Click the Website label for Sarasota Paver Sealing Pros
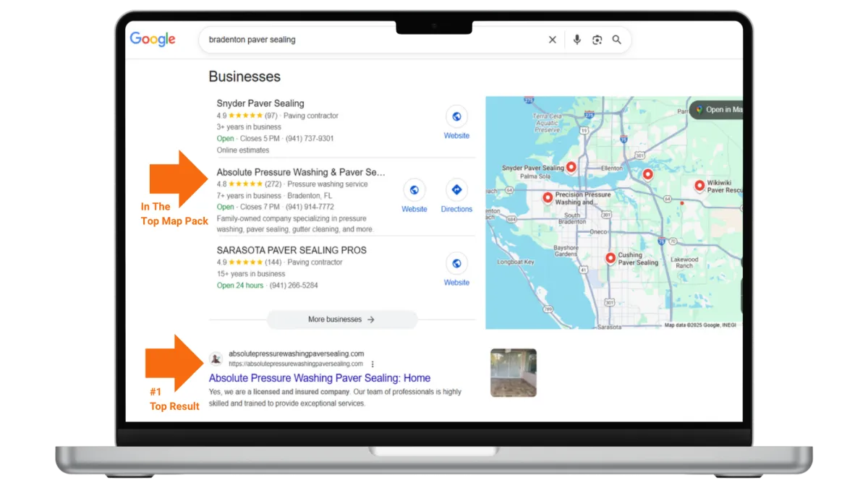868x488 pixels. [x=456, y=283]
